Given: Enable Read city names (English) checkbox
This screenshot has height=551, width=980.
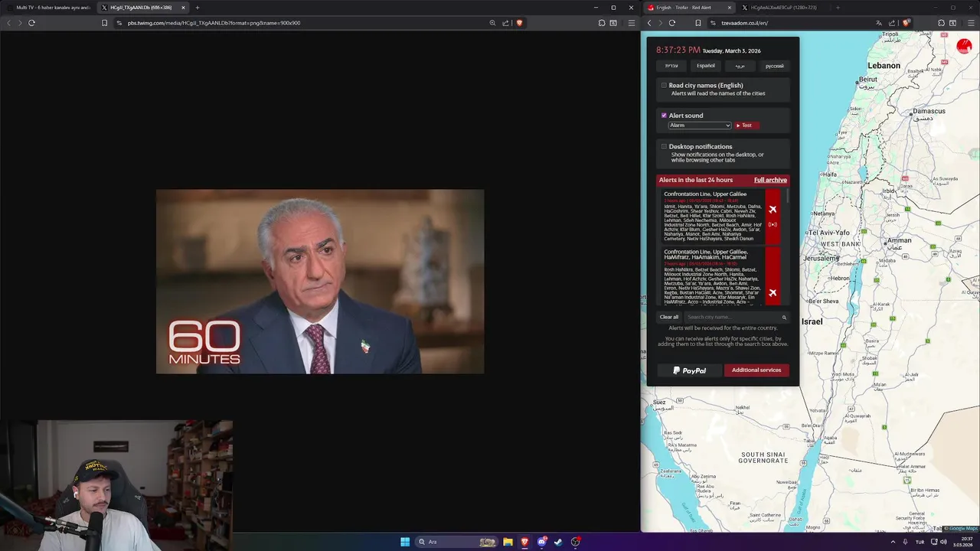Looking at the screenshot, I should 664,86.
